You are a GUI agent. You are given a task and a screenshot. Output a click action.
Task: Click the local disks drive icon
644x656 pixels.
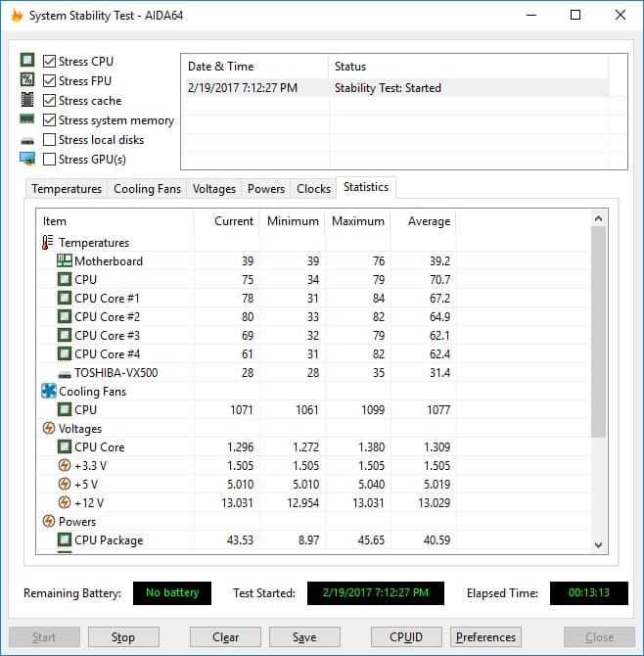click(x=27, y=141)
